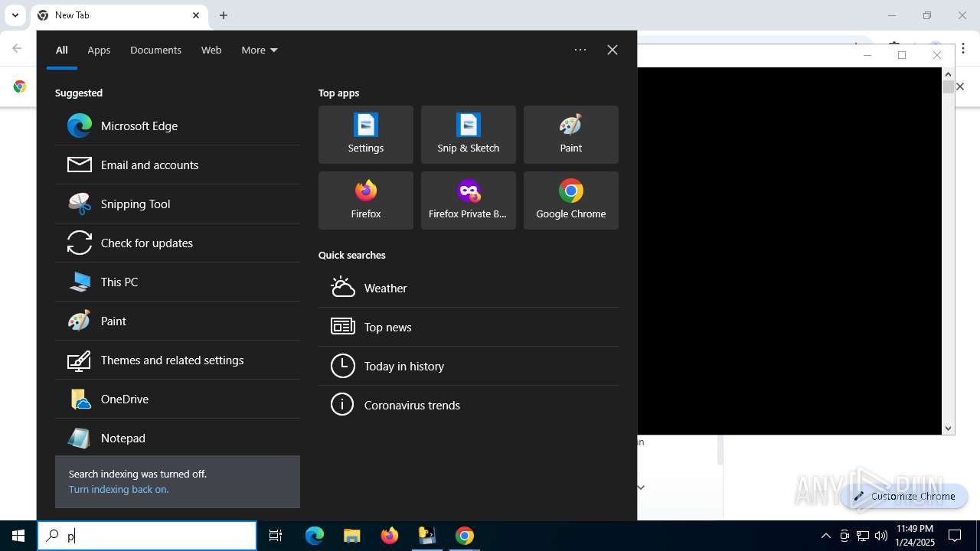Screen dimensions: 980x551
Task: Switch to the Apps search tab
Action: click(99, 50)
